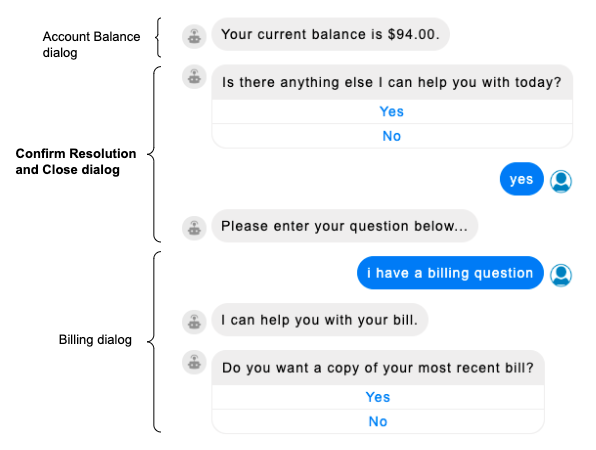596x450 pixels.
Task: Click the 'Billing dialog' label
Action: coord(95,339)
